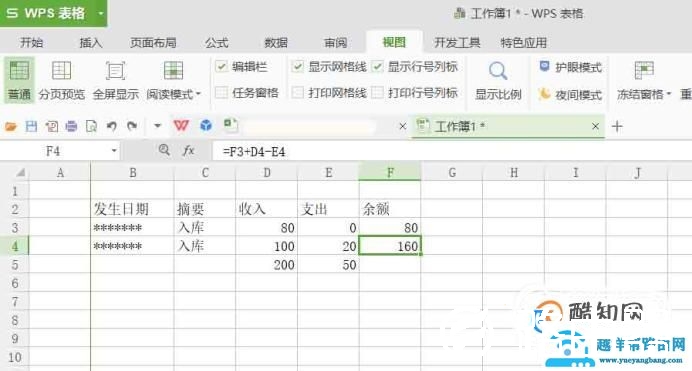Viewport: 692px width, 371px height.
Task: Turn on 护眼模式 eye protection mode
Action: [570, 67]
